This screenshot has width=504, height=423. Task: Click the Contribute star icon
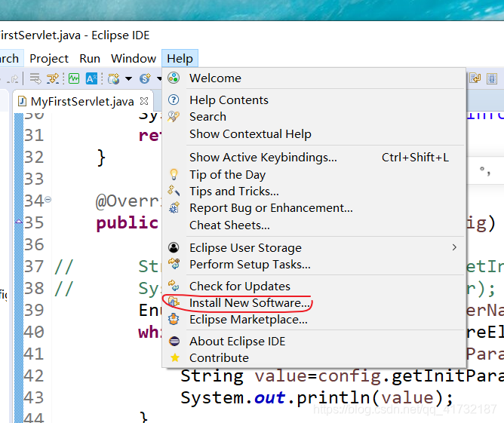pyautogui.click(x=175, y=357)
